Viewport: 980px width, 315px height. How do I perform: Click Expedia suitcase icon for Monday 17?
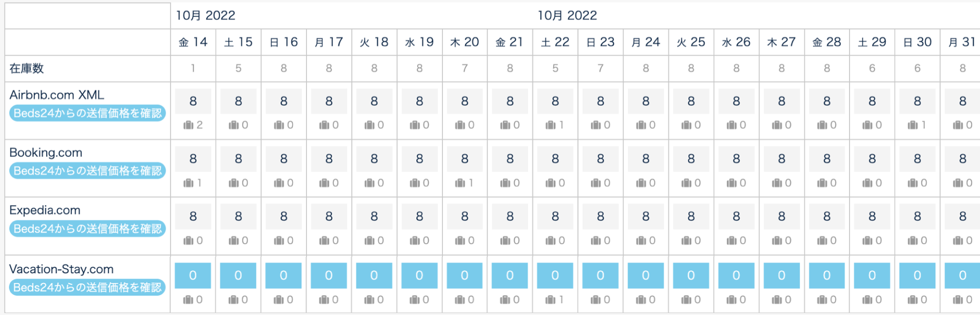[x=324, y=241]
